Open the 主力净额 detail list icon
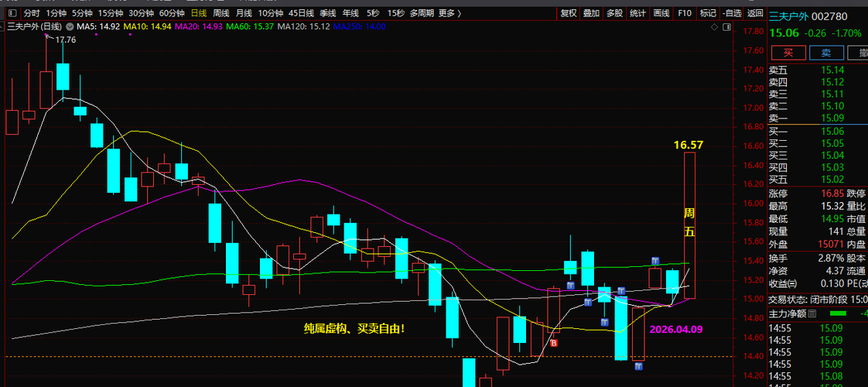This screenshot has width=868, height=387. click(812, 314)
